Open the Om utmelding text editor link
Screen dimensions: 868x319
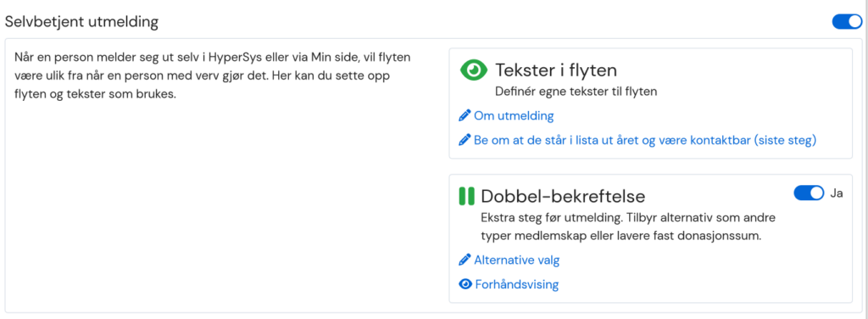pos(514,115)
